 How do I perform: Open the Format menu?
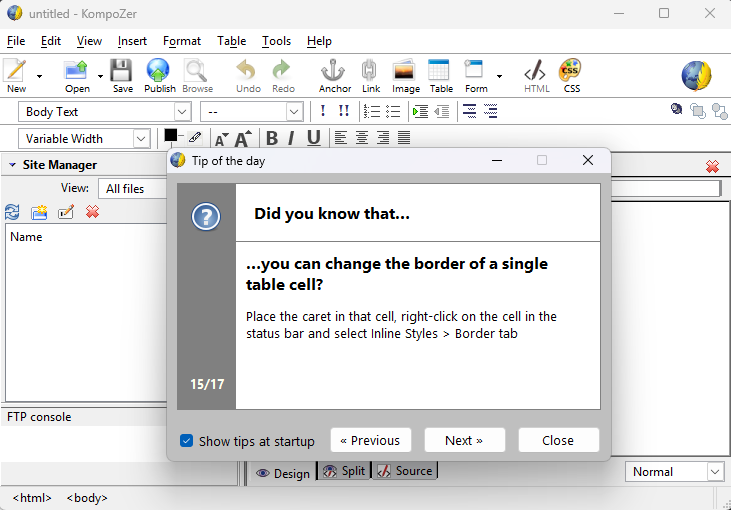click(182, 41)
